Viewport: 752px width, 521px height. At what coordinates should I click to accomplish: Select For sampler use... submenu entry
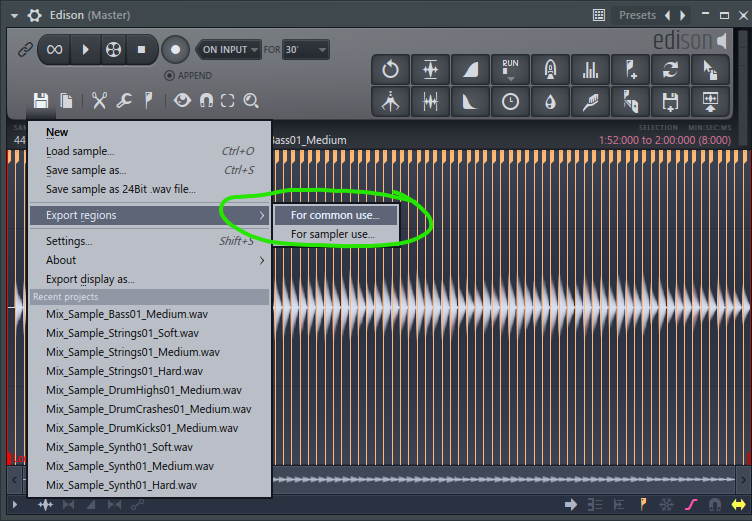coord(336,234)
